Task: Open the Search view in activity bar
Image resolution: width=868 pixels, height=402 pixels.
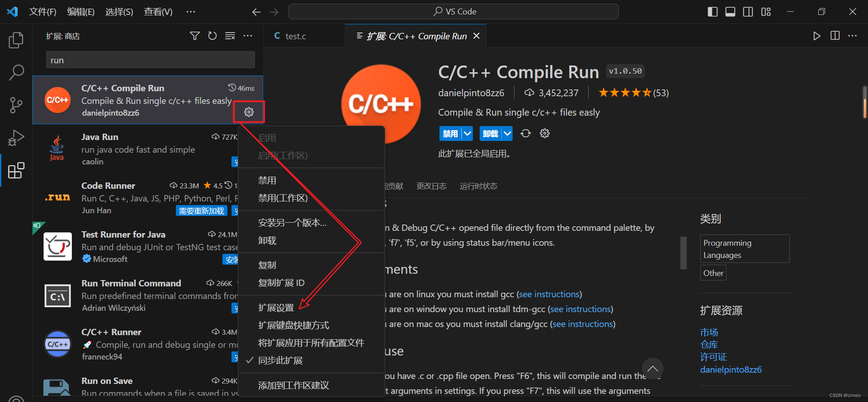Action: [x=16, y=72]
